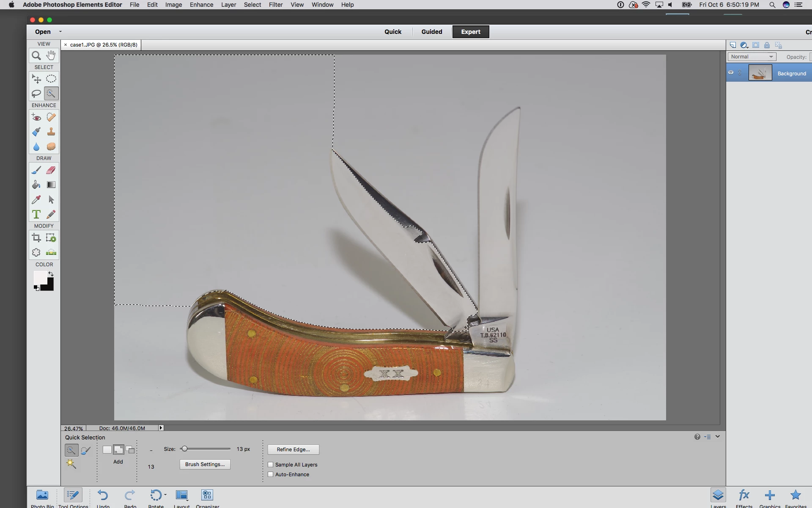Adjust the brush Size slider

click(184, 449)
